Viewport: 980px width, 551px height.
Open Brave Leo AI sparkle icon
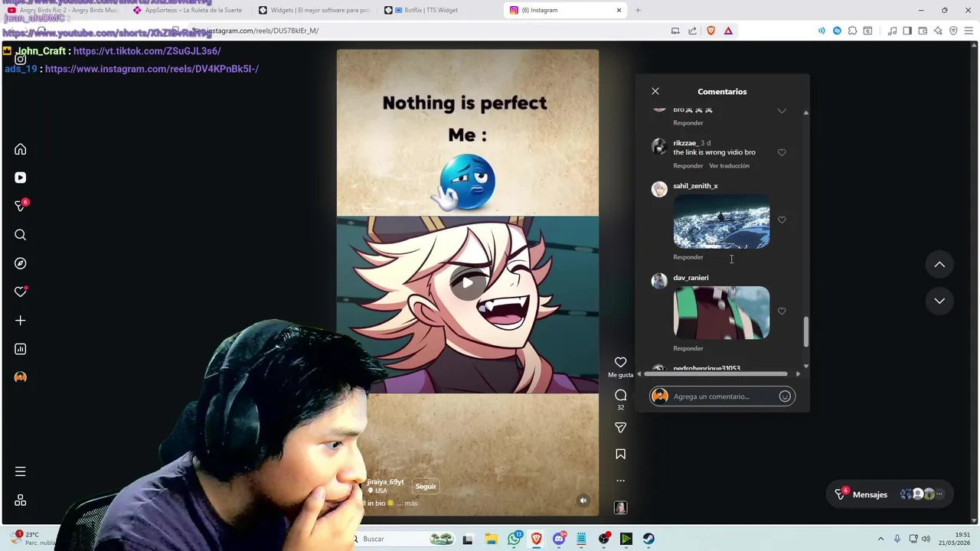coord(938,31)
